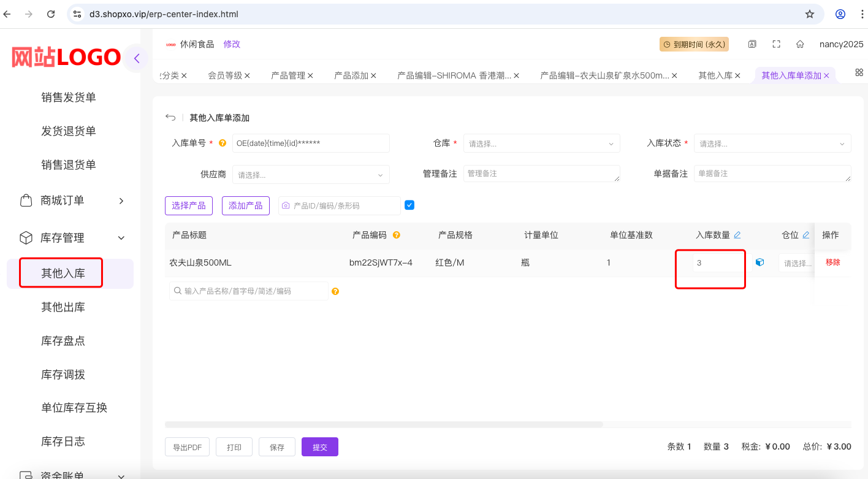
Task: Bookmark this page with star icon
Action: pos(810,13)
